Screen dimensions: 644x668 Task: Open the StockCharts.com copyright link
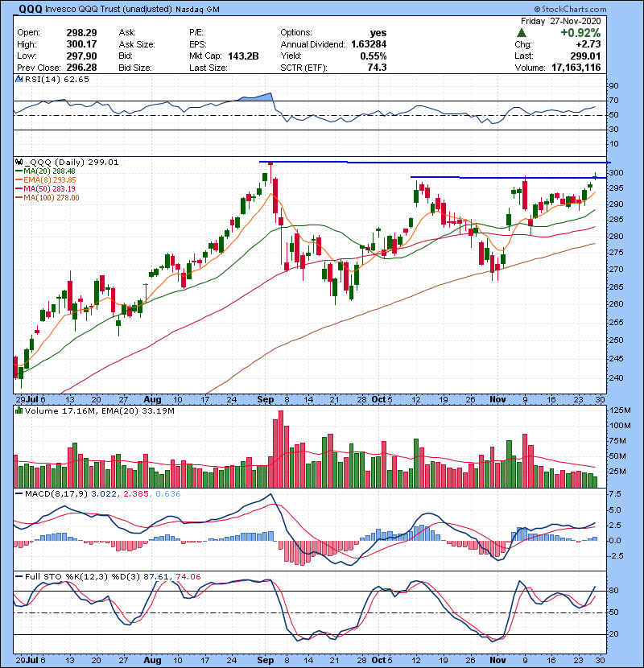pos(570,9)
